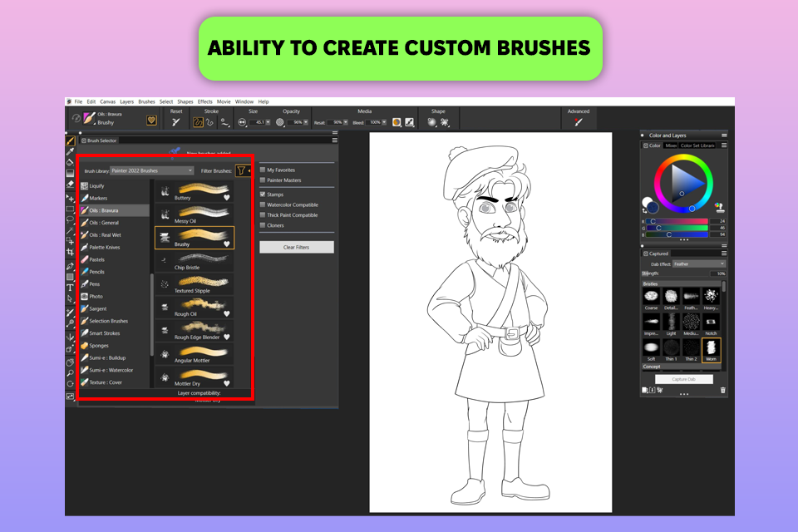The width and height of the screenshot is (798, 532).
Task: Click the Clear Filters button
Action: coord(297,247)
